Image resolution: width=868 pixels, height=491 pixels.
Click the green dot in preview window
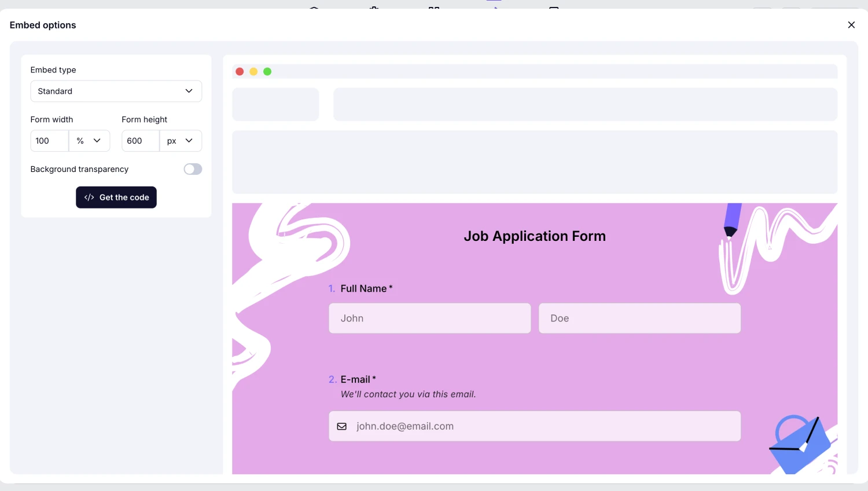pyautogui.click(x=267, y=72)
